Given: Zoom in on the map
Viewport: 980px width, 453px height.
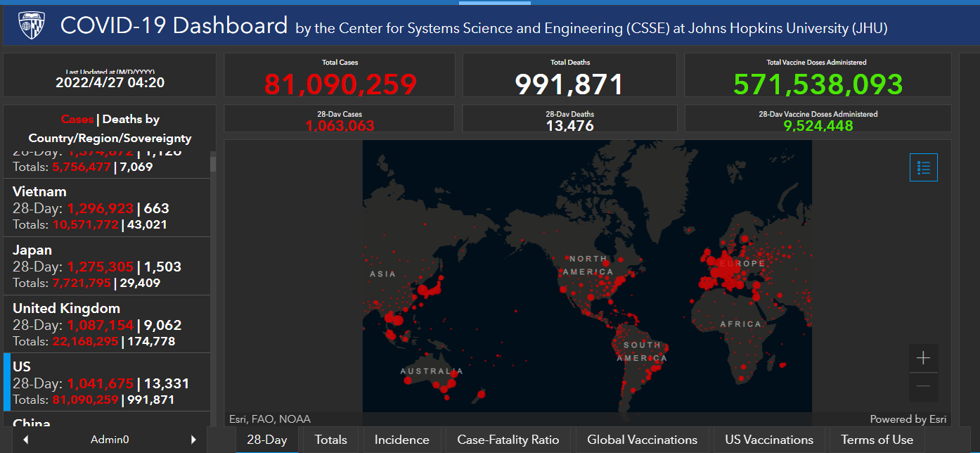Looking at the screenshot, I should pos(923,358).
